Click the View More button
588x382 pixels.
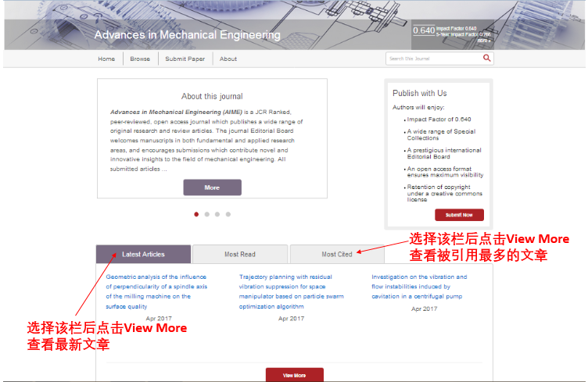294,375
